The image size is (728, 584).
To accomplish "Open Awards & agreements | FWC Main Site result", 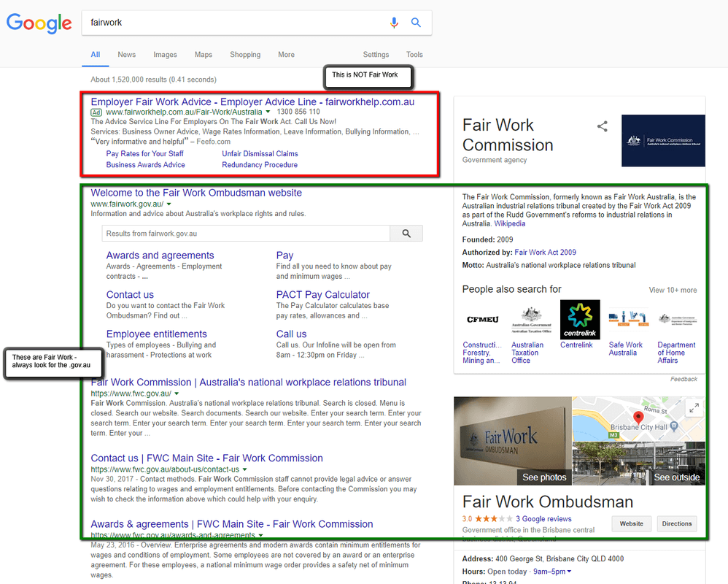I will 232,524.
